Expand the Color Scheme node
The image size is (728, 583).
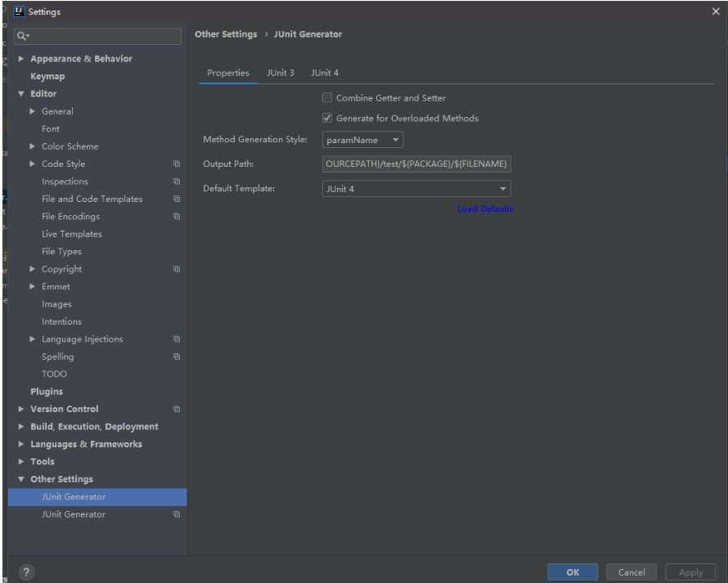point(32,146)
